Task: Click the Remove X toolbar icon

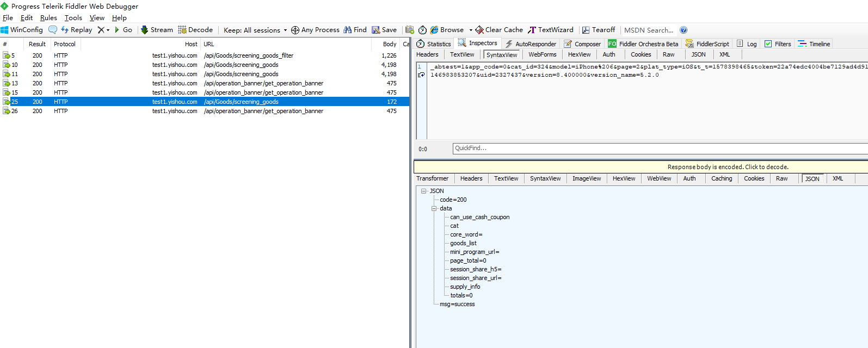Action: [x=101, y=30]
